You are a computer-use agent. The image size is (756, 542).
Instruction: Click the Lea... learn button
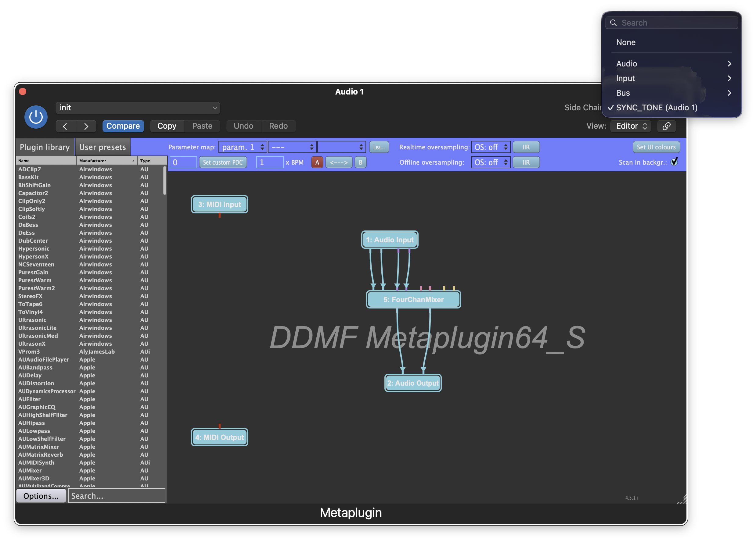379,147
